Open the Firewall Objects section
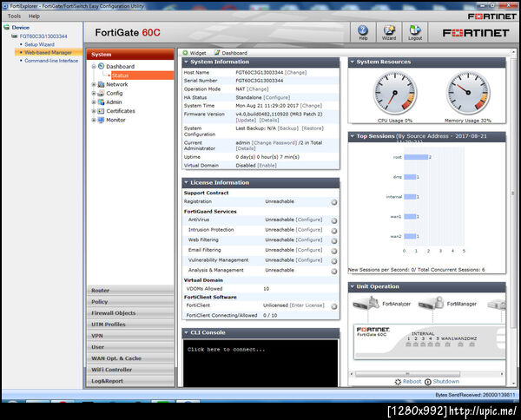Screen dimensions: 521x420 [x=130, y=313]
